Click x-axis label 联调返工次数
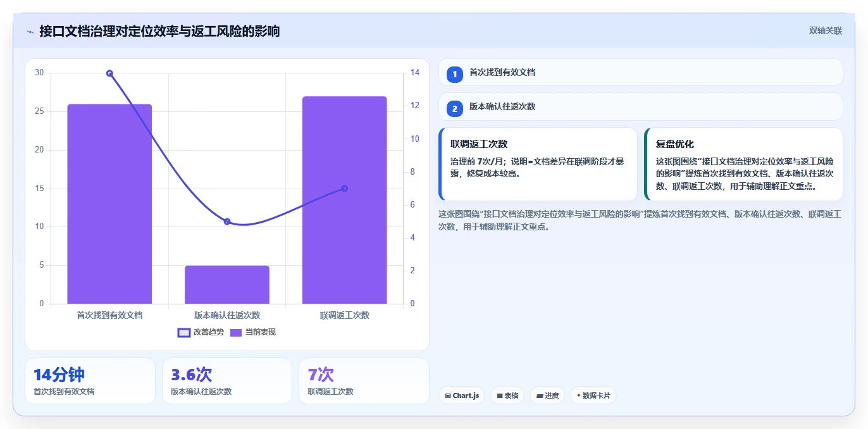 point(345,314)
